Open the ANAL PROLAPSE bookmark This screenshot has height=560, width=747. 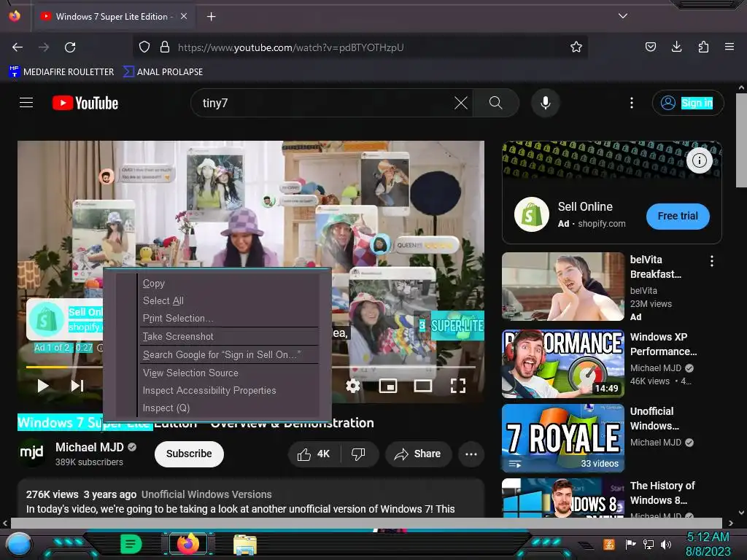(x=163, y=72)
